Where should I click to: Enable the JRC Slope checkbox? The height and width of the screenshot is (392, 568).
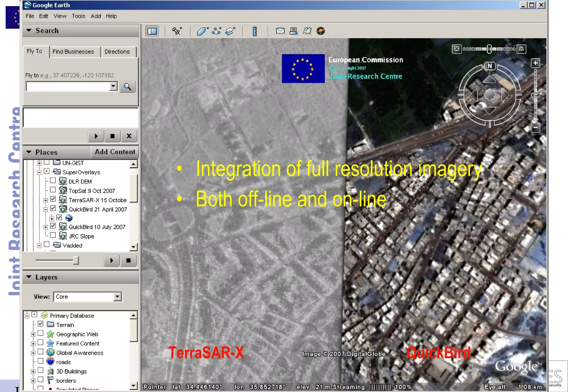pyautogui.click(x=53, y=235)
